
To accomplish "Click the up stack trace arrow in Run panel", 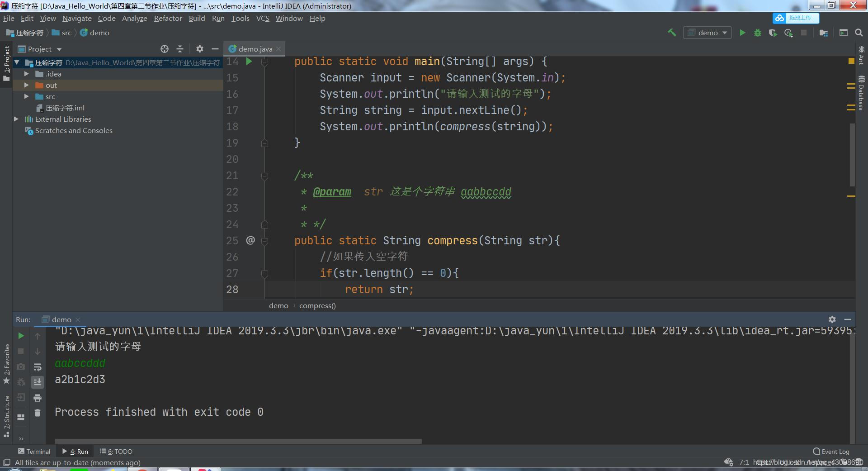I will click(38, 336).
